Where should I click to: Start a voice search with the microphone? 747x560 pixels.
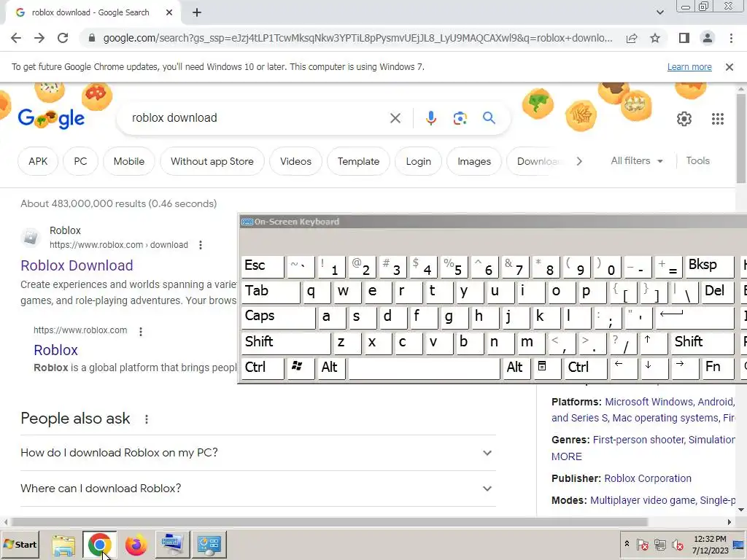pos(430,118)
